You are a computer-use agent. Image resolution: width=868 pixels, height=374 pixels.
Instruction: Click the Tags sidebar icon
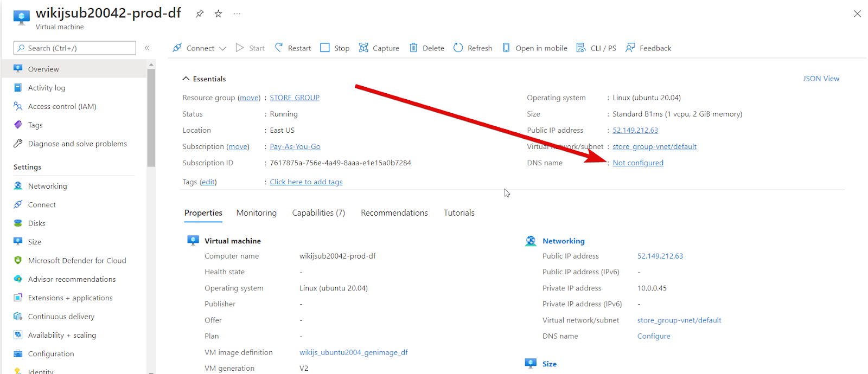pyautogui.click(x=18, y=125)
